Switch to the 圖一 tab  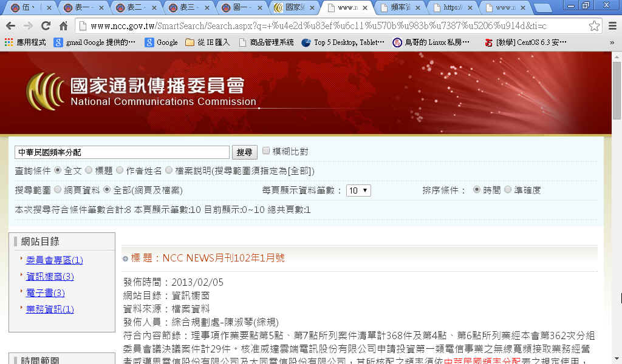(241, 7)
